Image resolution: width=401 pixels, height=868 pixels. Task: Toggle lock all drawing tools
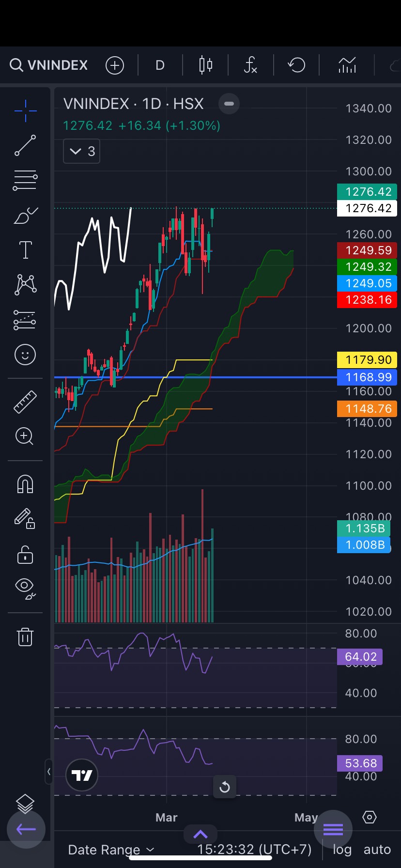pos(25,555)
